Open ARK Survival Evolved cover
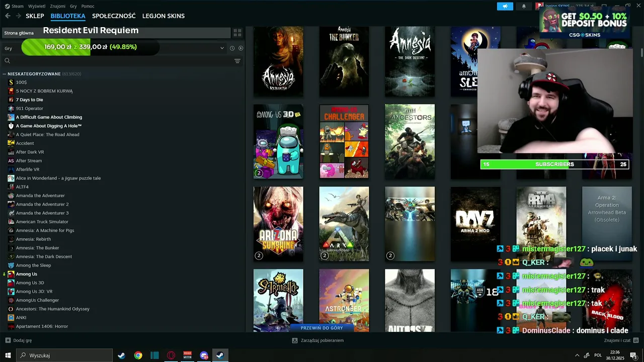The width and height of the screenshot is (644, 362). (344, 224)
